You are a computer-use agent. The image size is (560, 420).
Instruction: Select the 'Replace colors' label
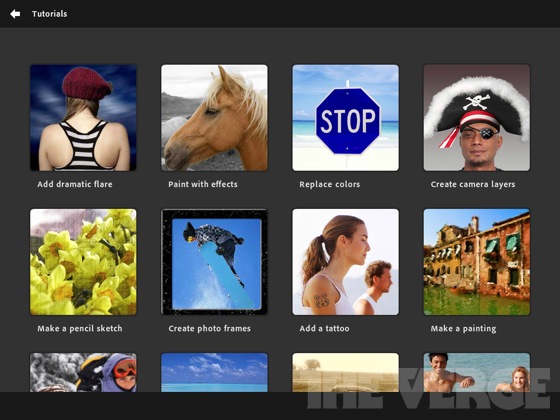point(330,184)
